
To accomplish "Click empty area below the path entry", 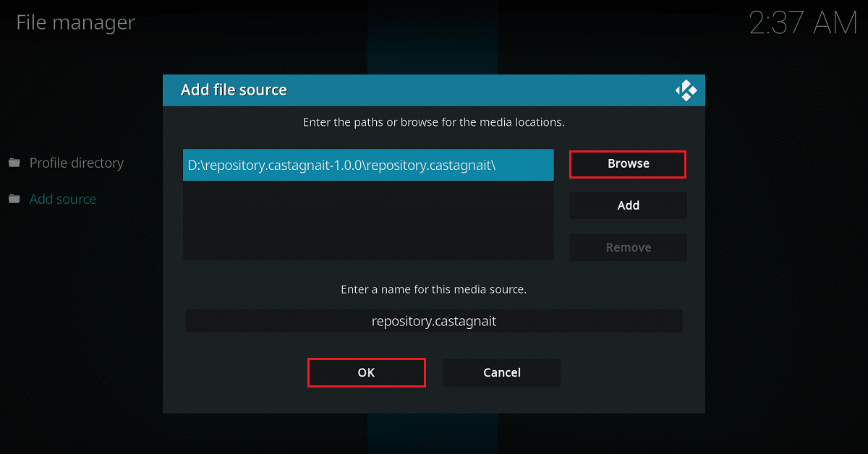I will point(367,220).
